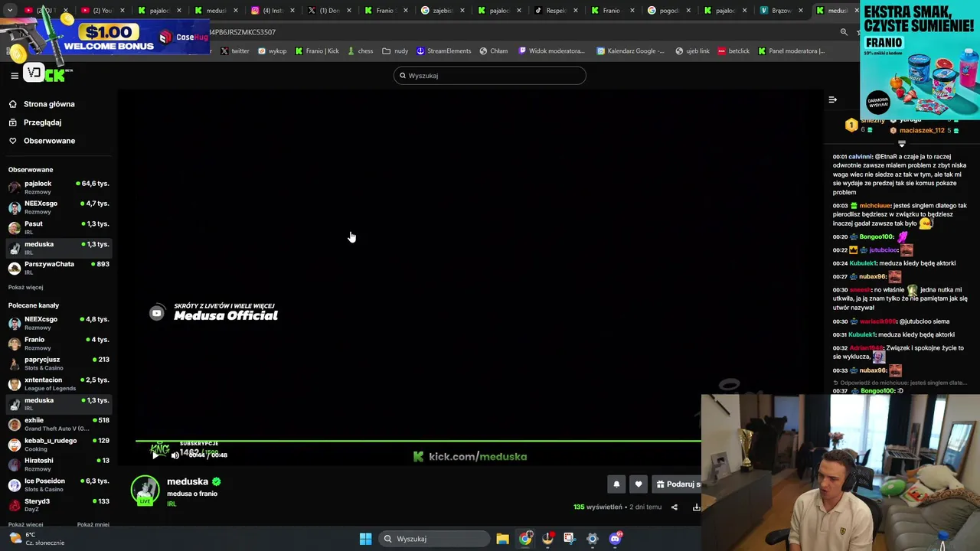Screen dimensions: 980x551
Task: Open the twitter bookmark
Action: [235, 51]
